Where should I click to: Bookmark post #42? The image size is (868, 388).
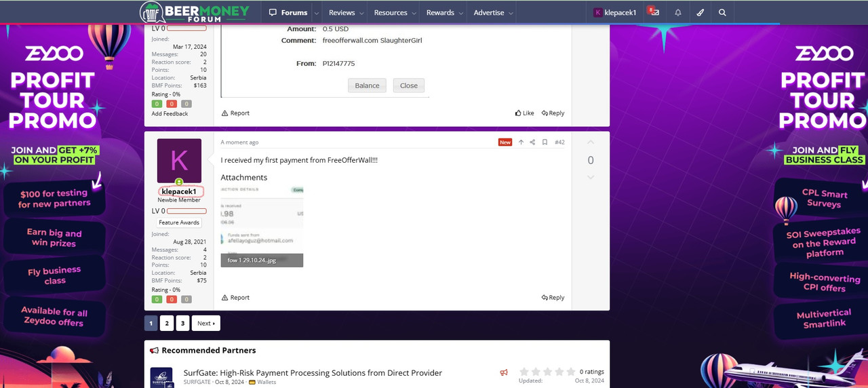tap(545, 142)
